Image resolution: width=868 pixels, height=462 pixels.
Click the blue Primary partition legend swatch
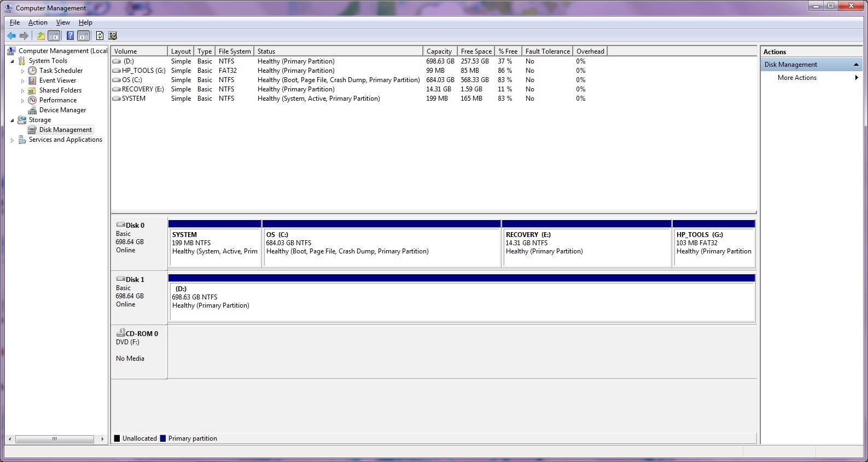coord(163,438)
